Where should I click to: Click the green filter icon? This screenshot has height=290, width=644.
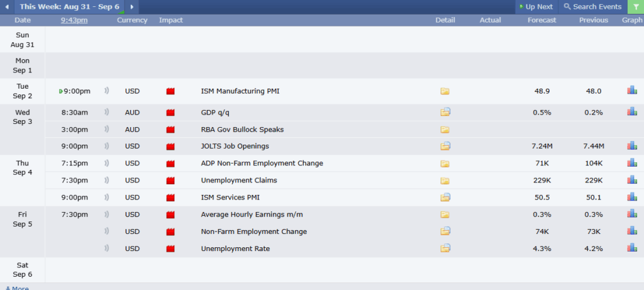pyautogui.click(x=635, y=7)
